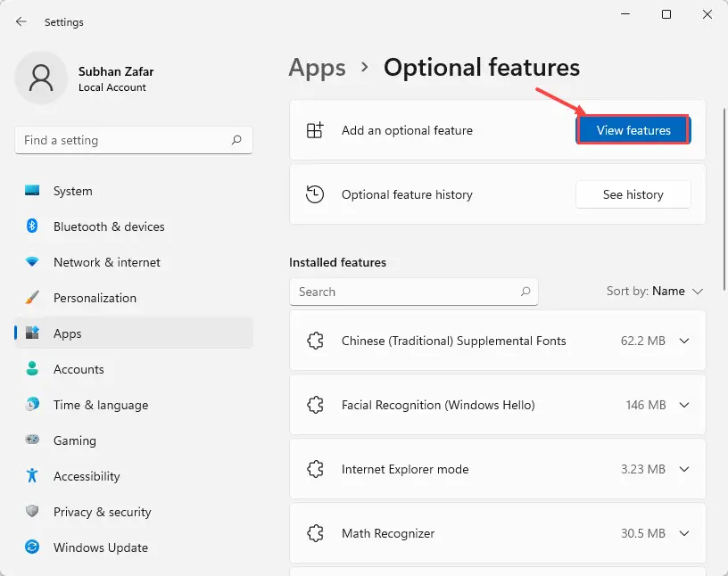
Task: Click the Math Recognizer puzzle icon
Action: pos(315,533)
